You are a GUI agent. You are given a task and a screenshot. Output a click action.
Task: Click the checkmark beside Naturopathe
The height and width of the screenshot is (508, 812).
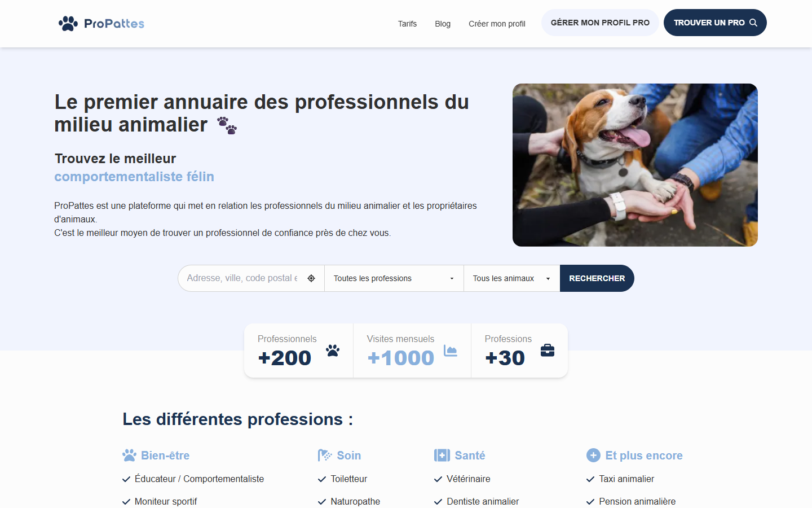pyautogui.click(x=322, y=502)
